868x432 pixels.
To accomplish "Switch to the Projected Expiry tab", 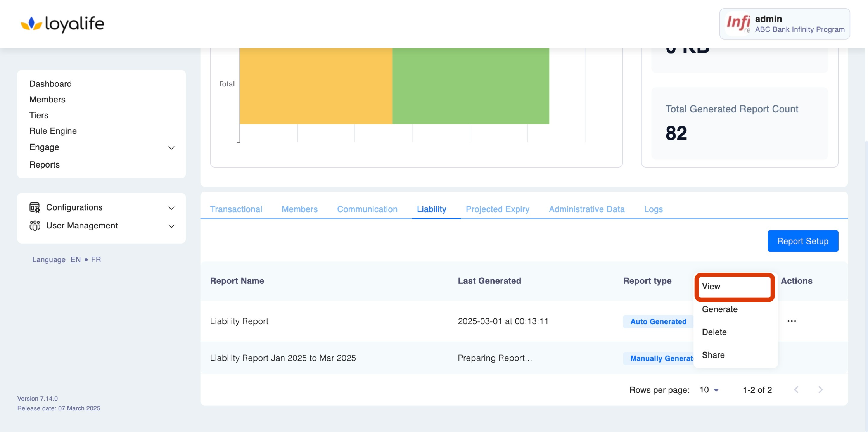I will tap(497, 209).
